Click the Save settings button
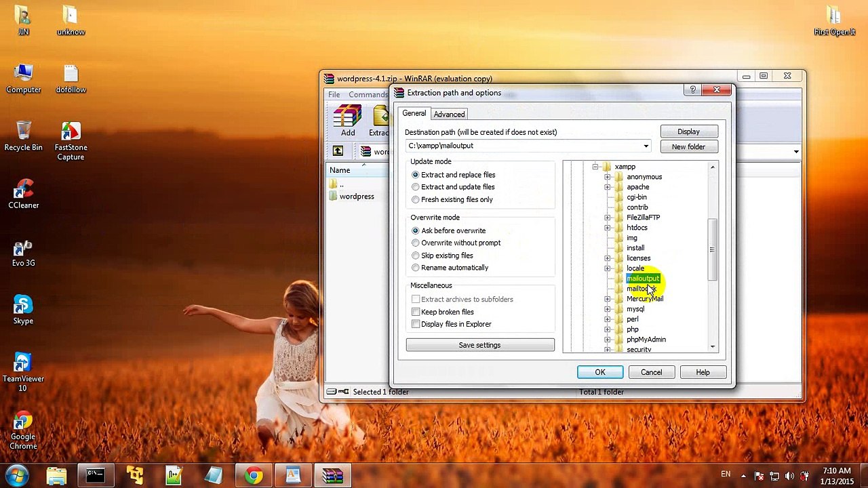This screenshot has width=868, height=488. pos(479,345)
